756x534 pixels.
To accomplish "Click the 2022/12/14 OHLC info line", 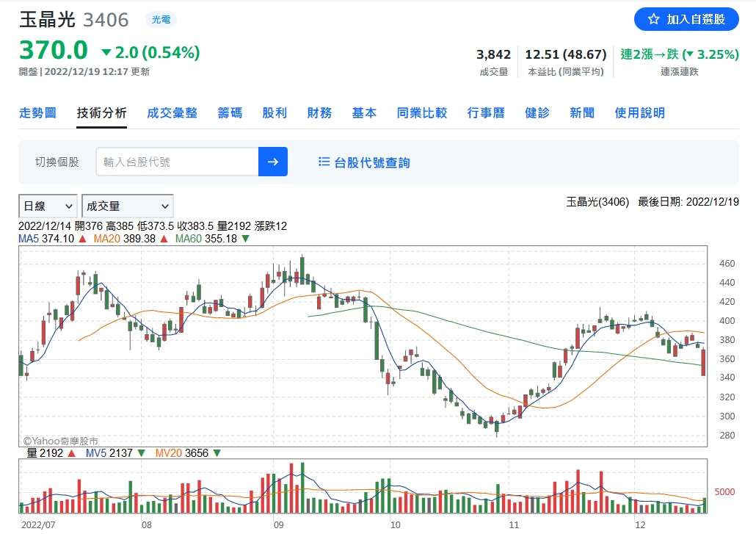I will (153, 225).
